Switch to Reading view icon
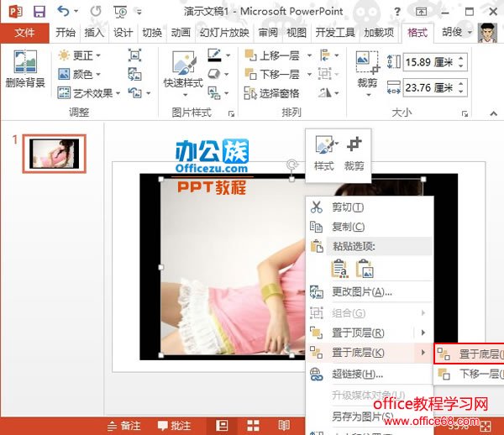The width and height of the screenshot is (504, 435). 284,426
